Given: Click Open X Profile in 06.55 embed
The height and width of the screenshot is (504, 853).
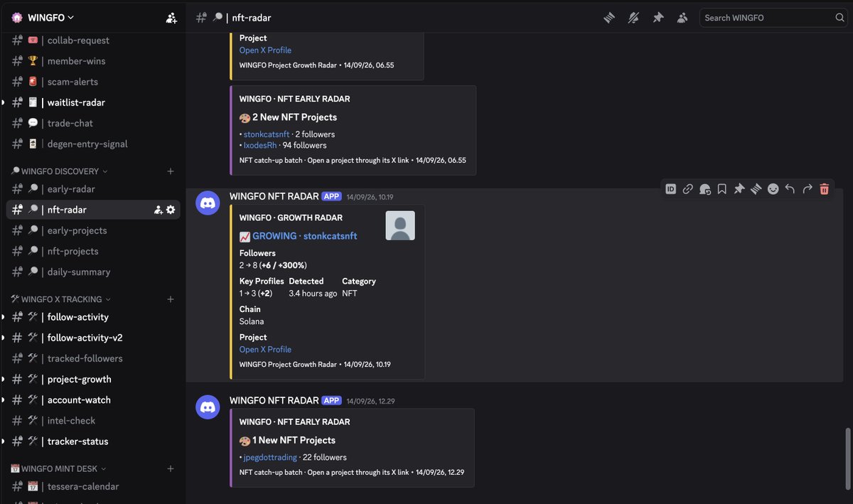Looking at the screenshot, I should tap(265, 50).
